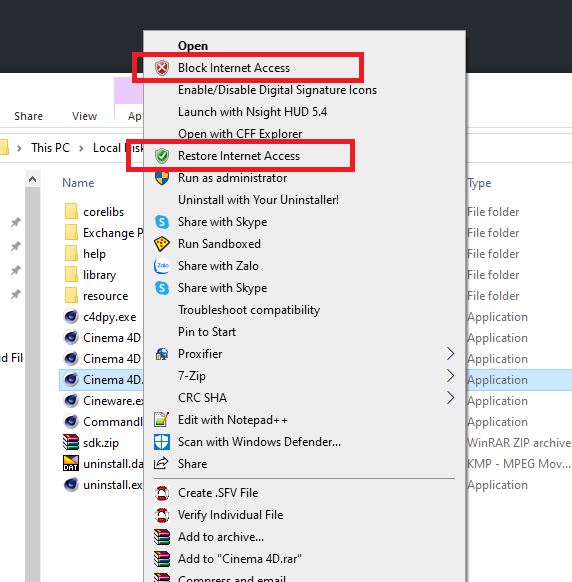This screenshot has height=582, width=572.
Task: Expand the Proxifier submenu arrow
Action: pyautogui.click(x=450, y=354)
